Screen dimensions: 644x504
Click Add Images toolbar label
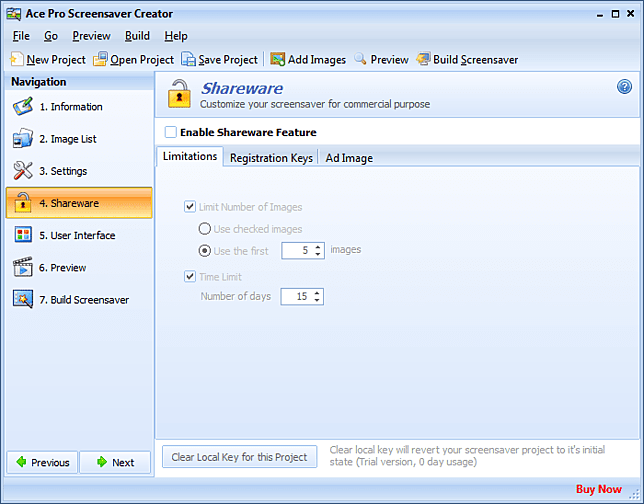[317, 60]
